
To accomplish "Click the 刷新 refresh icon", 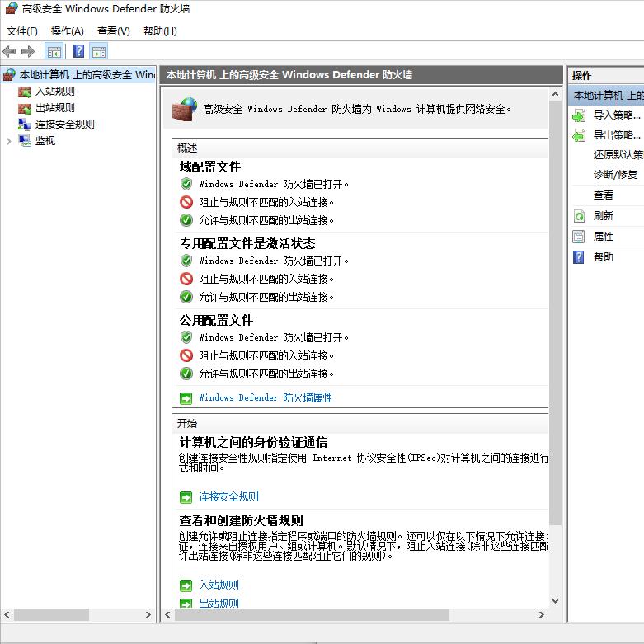I will coord(579,216).
